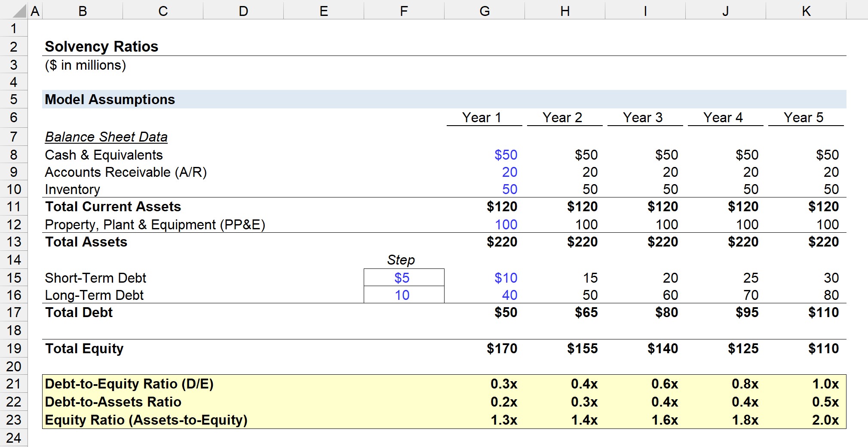Viewport: 868px width, 447px height.
Task: Click the Year 3 column label
Action: pyautogui.click(x=643, y=117)
